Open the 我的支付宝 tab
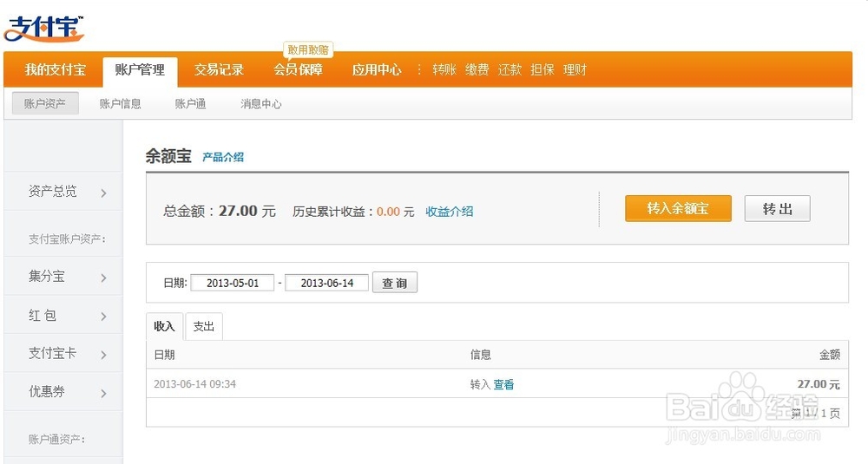 pos(55,69)
